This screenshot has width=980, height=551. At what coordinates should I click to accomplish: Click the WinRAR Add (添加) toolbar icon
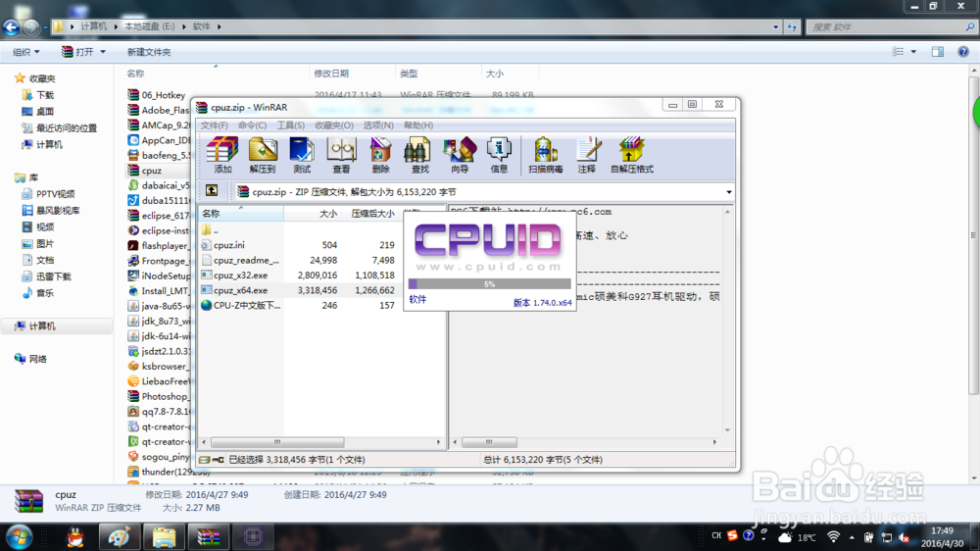pos(222,155)
